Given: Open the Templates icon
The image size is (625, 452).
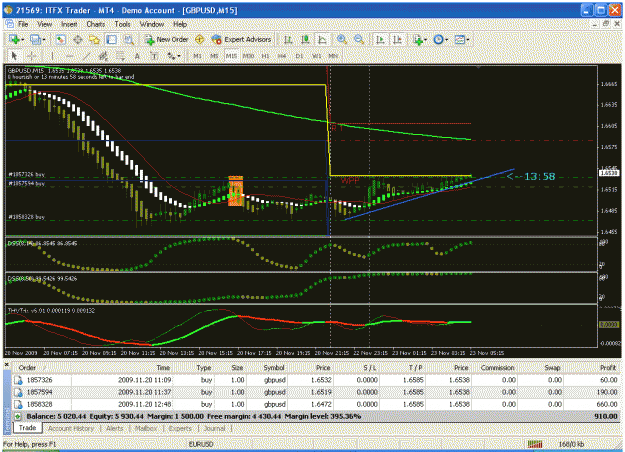Looking at the screenshot, I should [x=460, y=39].
